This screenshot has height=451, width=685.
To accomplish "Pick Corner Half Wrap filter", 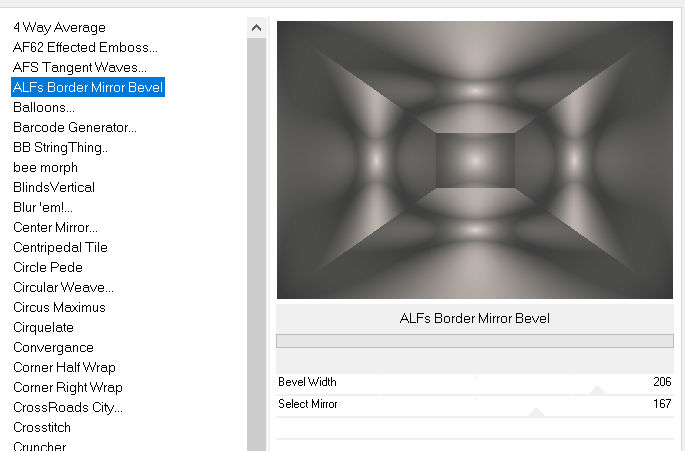I will (x=64, y=367).
